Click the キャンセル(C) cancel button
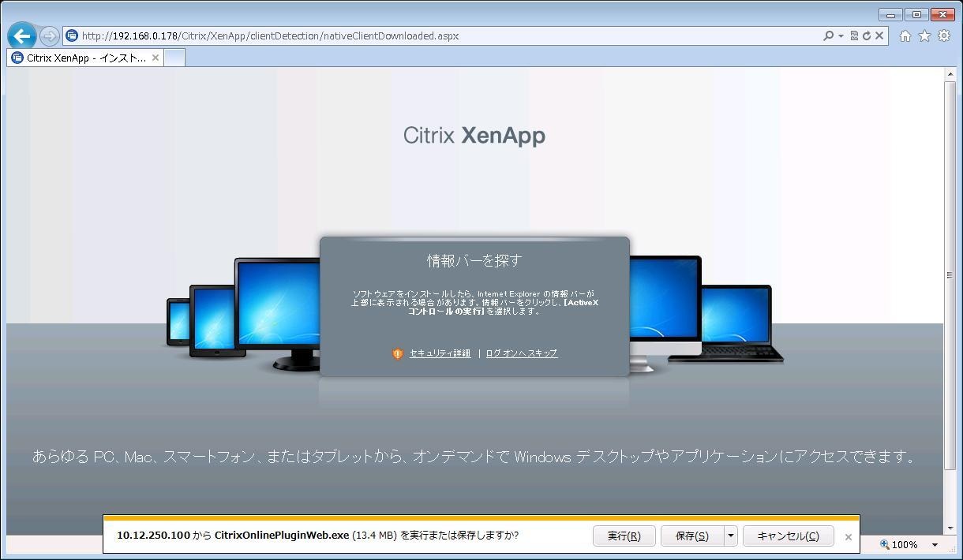 (x=788, y=536)
